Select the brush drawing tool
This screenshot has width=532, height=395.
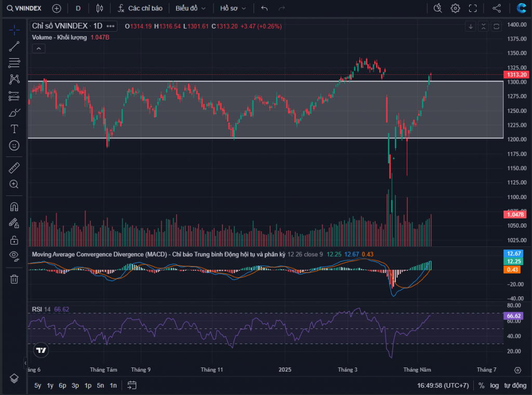coord(14,113)
